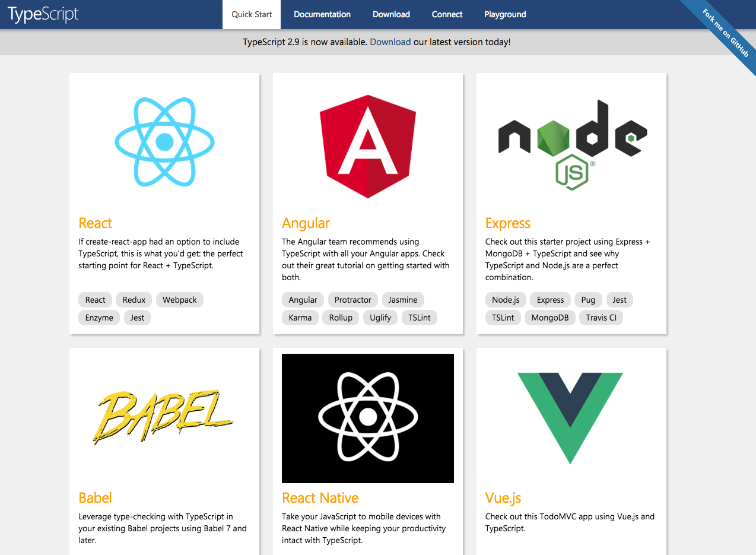Click the Babel card description paragraph

[163, 528]
